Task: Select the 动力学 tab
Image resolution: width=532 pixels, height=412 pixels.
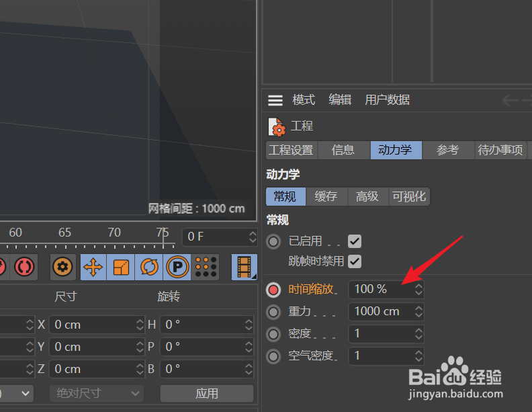Action: tap(396, 150)
